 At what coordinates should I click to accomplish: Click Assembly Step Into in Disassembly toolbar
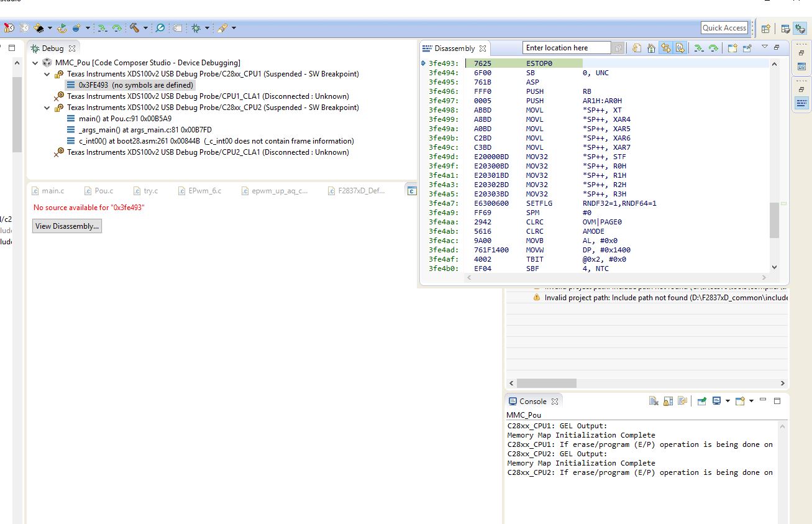(x=699, y=48)
